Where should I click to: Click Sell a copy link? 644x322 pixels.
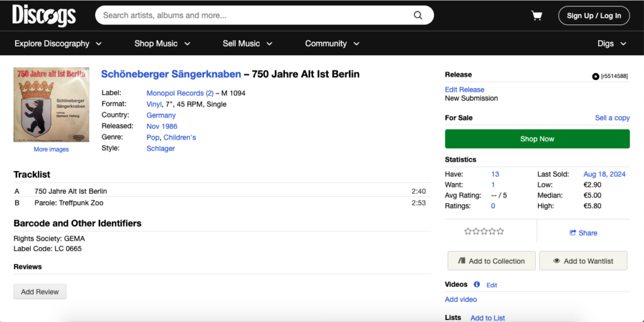coord(613,118)
